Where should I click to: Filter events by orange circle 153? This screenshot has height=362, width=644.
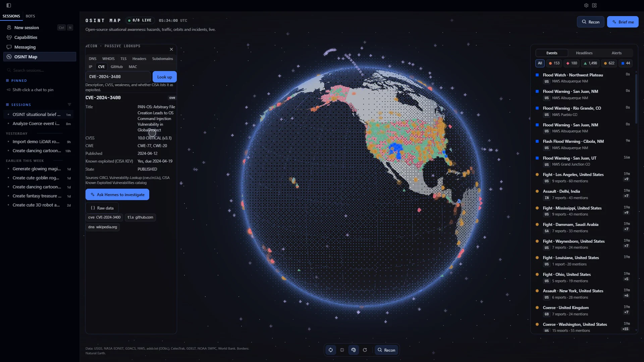point(554,63)
